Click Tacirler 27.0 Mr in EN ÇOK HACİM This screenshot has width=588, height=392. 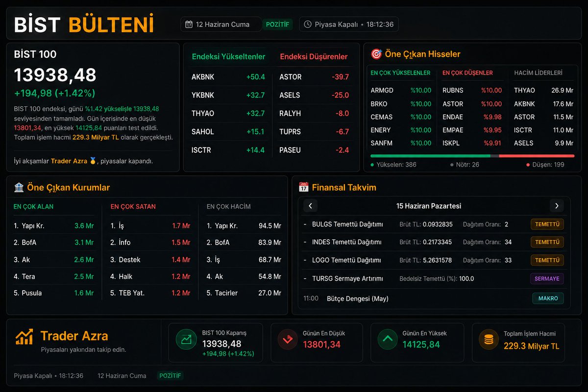tap(244, 293)
